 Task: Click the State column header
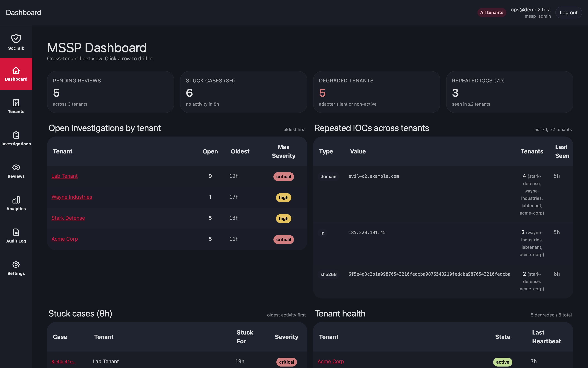[x=503, y=337]
